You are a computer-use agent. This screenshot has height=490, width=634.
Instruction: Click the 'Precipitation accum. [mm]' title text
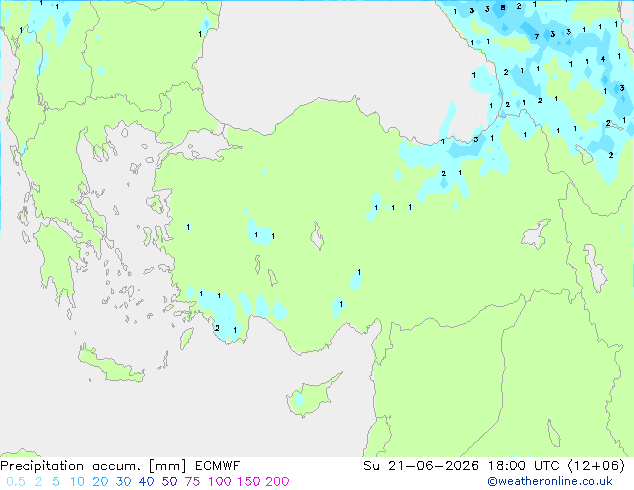(x=93, y=466)
